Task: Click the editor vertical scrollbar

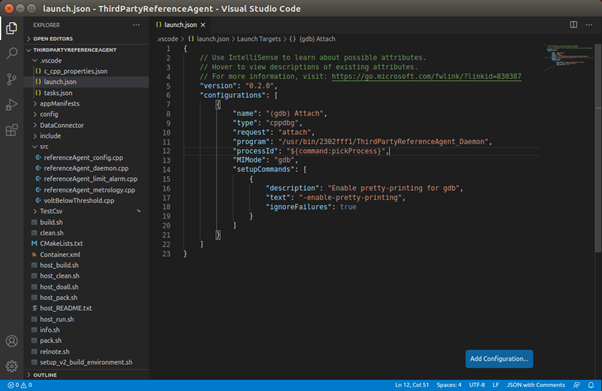Action: click(x=598, y=148)
